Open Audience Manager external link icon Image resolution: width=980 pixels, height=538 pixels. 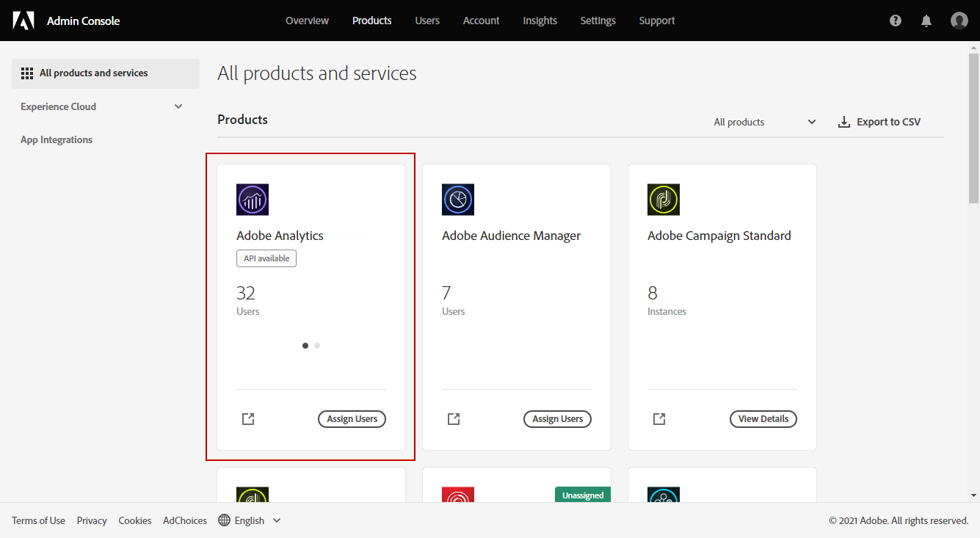(454, 419)
